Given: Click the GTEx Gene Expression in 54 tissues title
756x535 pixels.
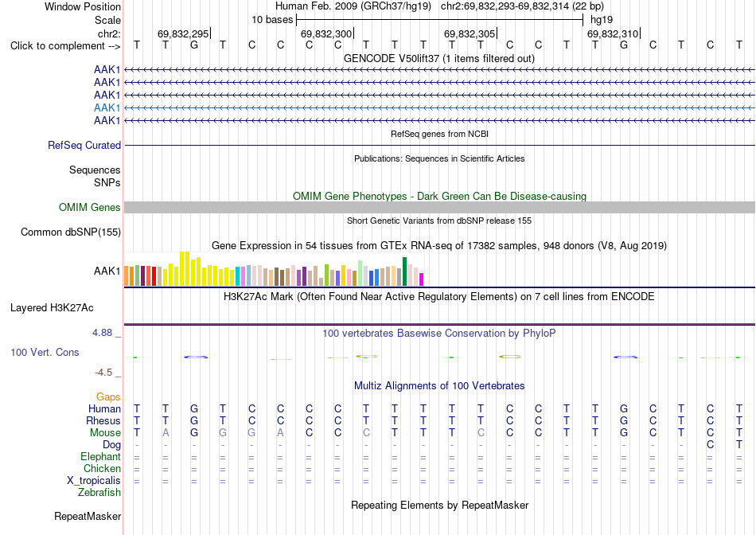Looking at the screenshot, I should (439, 245).
